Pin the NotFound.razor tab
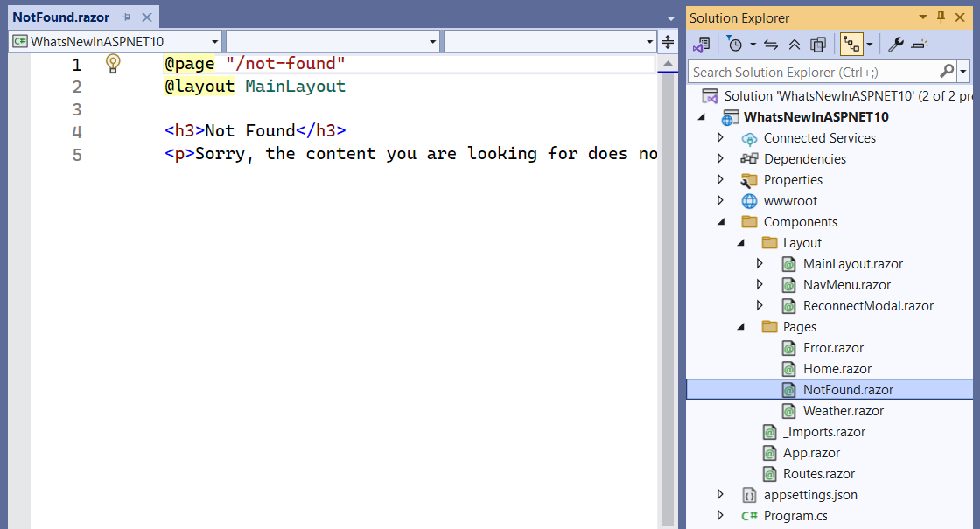Viewport: 980px width, 529px height. coord(127,17)
